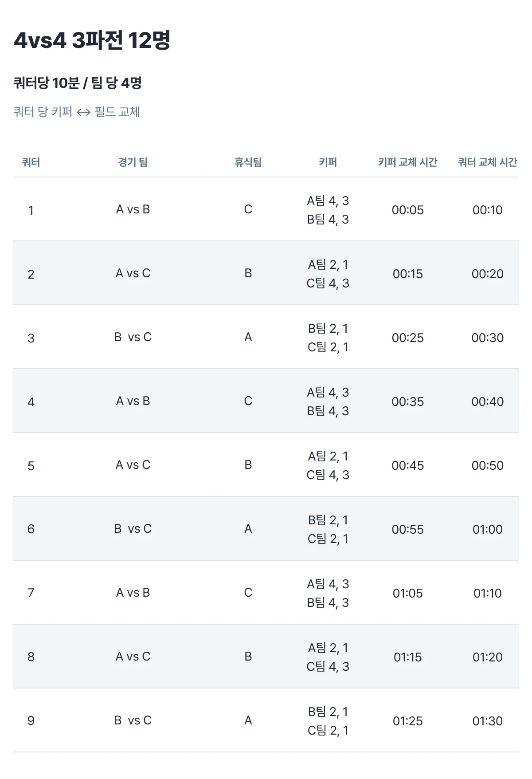
Task: Click the page title 4vs4 3파전 12명
Action: coord(92,40)
